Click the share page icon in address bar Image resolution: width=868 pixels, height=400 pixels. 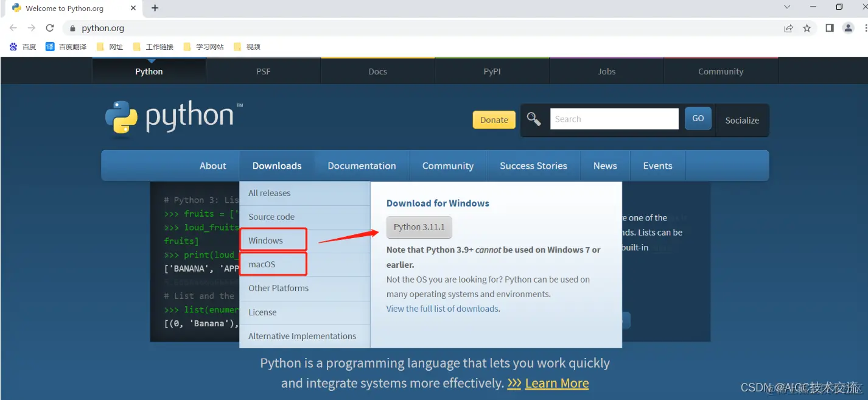(x=788, y=28)
